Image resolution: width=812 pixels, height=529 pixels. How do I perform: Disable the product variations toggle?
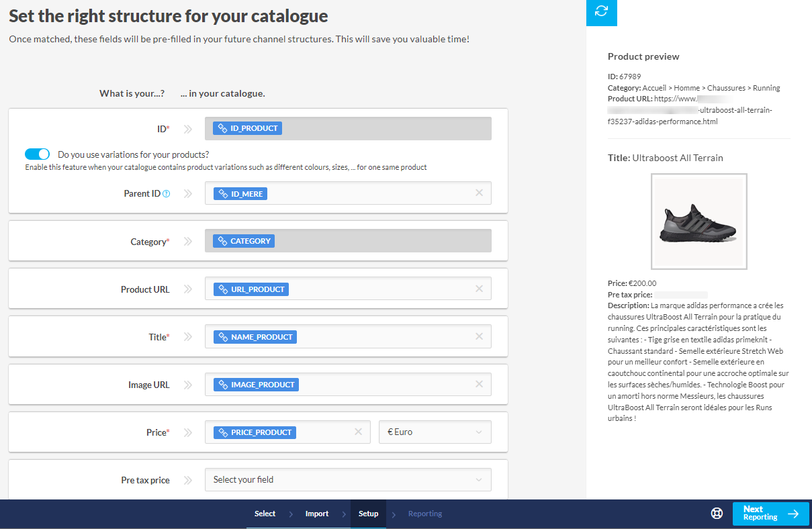click(38, 154)
